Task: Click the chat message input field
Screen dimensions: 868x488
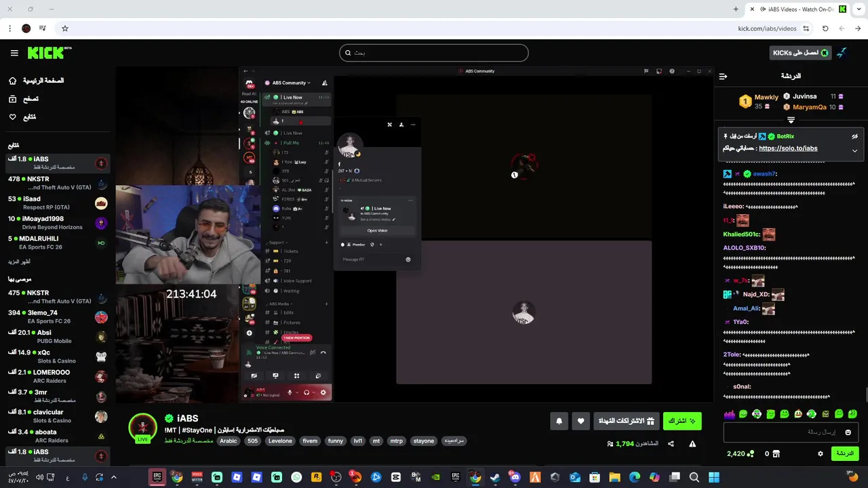Action: click(x=791, y=432)
